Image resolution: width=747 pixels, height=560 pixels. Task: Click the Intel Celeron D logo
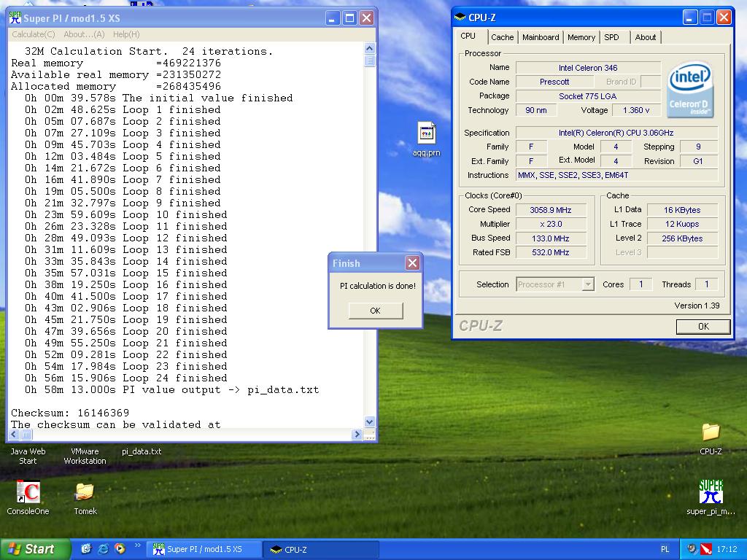(x=690, y=89)
